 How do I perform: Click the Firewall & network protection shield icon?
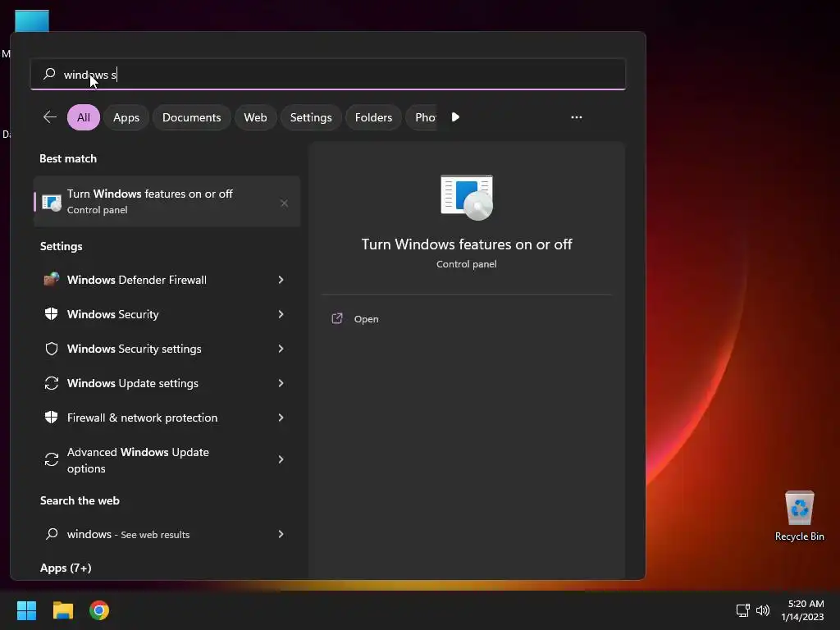52,418
